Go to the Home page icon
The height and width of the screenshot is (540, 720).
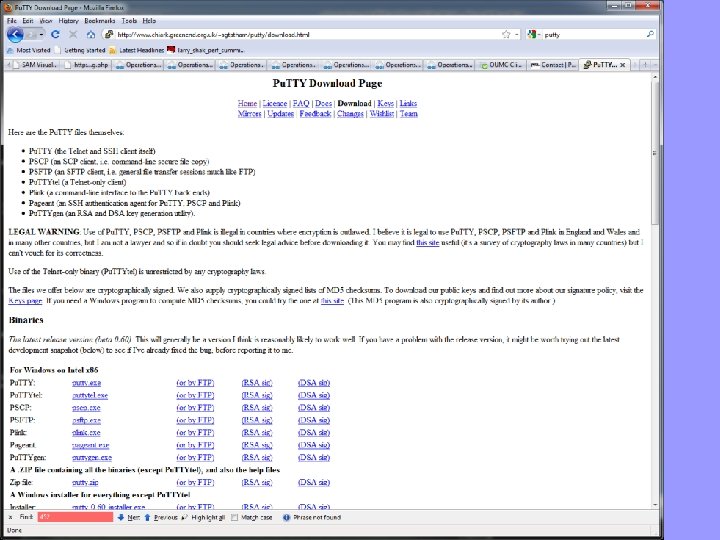coord(91,34)
